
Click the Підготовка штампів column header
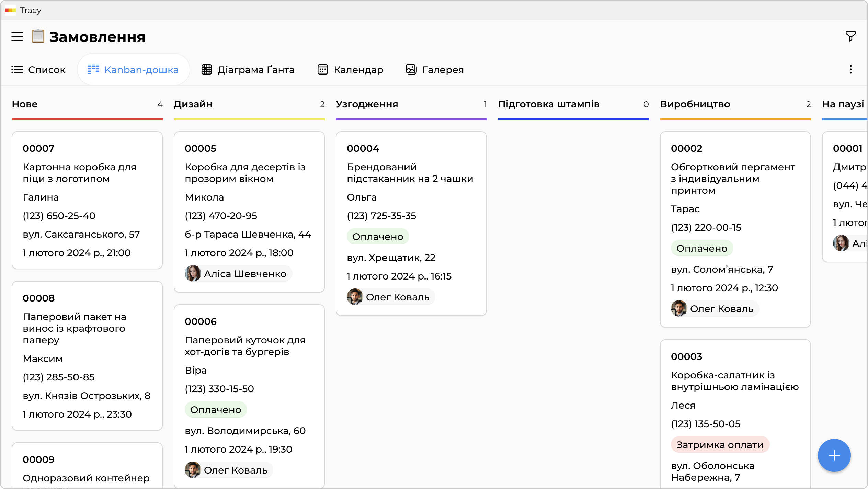(x=549, y=104)
